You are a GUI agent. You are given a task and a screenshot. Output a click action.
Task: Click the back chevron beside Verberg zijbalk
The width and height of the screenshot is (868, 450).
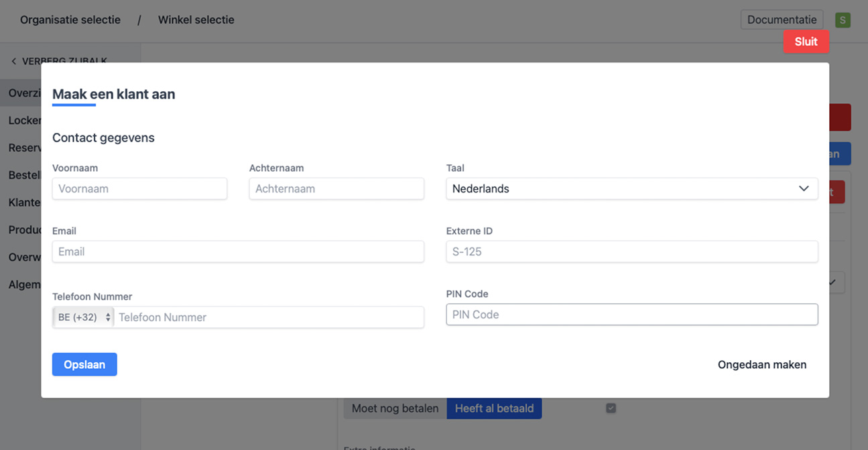pos(13,61)
